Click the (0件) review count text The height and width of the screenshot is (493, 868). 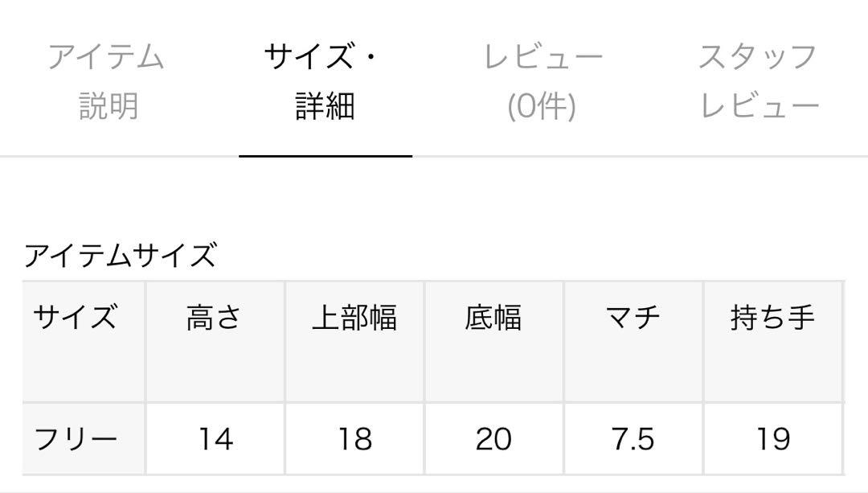pos(542,106)
